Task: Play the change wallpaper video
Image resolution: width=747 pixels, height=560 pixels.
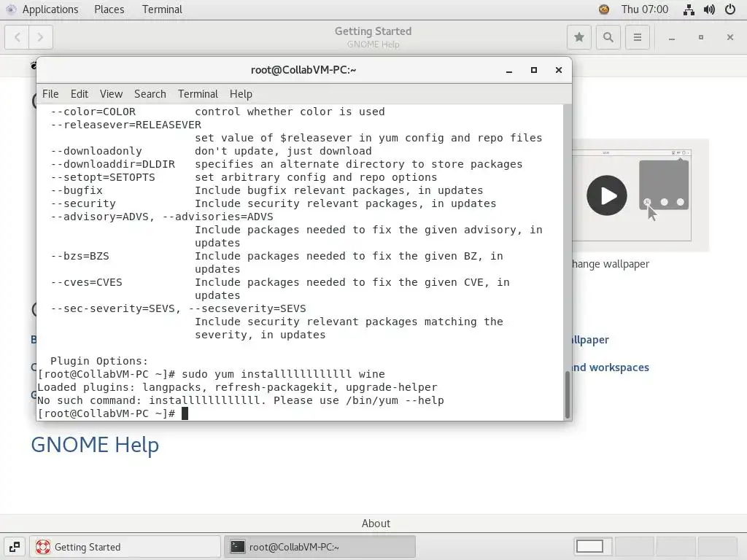Action: click(x=606, y=195)
